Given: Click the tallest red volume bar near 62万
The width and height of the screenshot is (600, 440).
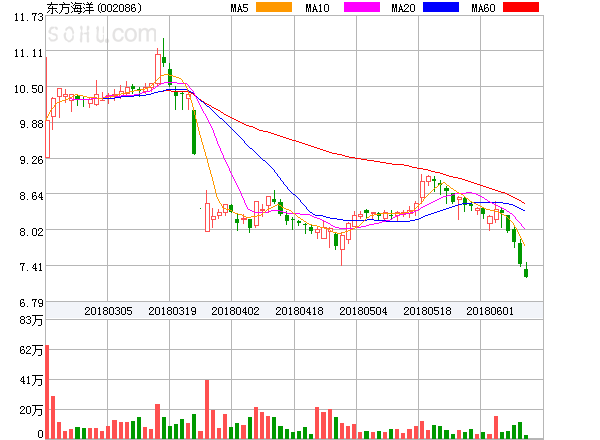Looking at the screenshot, I should tap(47, 392).
